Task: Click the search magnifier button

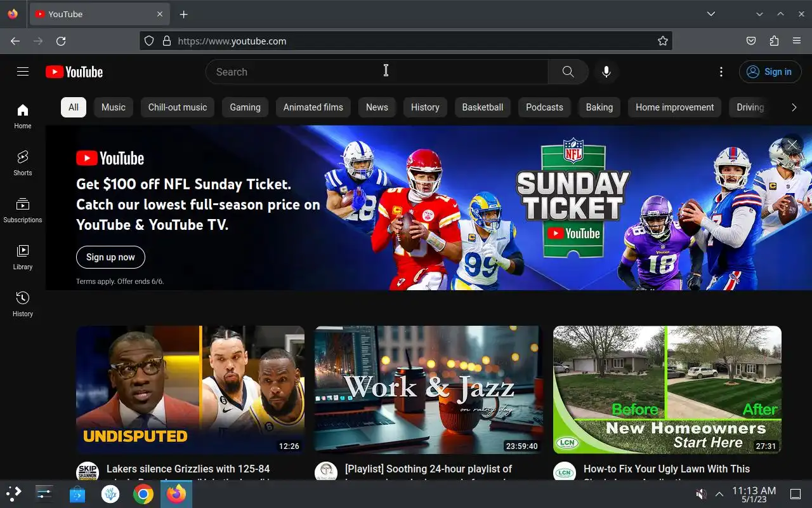Action: (x=568, y=72)
